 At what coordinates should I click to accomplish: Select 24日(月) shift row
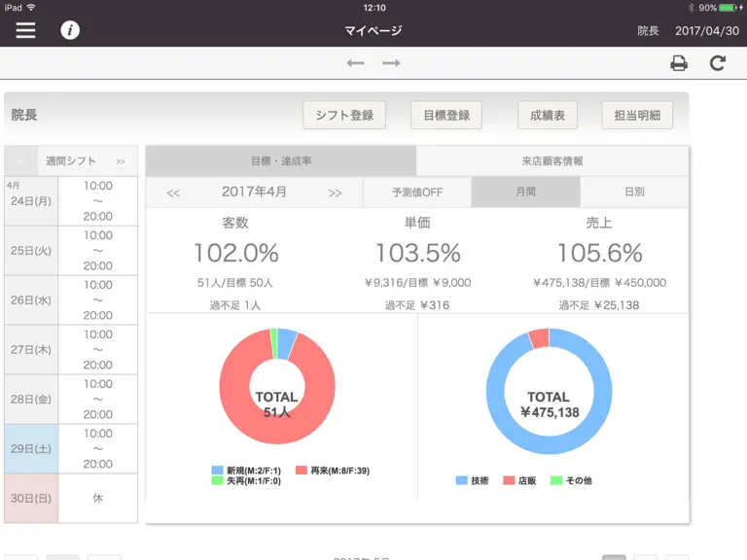pos(71,201)
